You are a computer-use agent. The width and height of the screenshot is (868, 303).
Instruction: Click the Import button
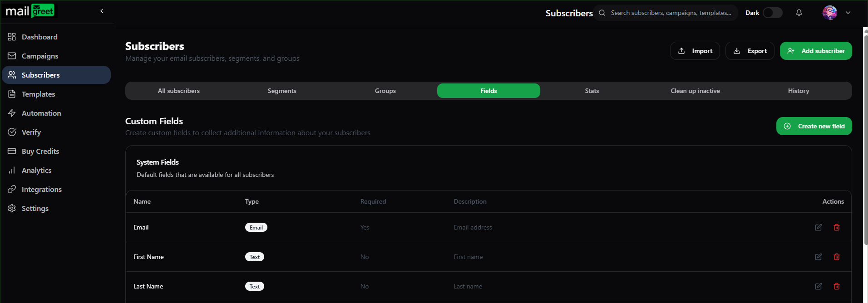coord(695,51)
